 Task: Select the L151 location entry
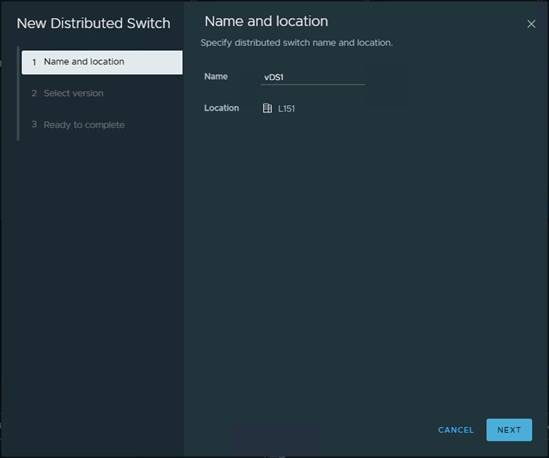(x=286, y=109)
